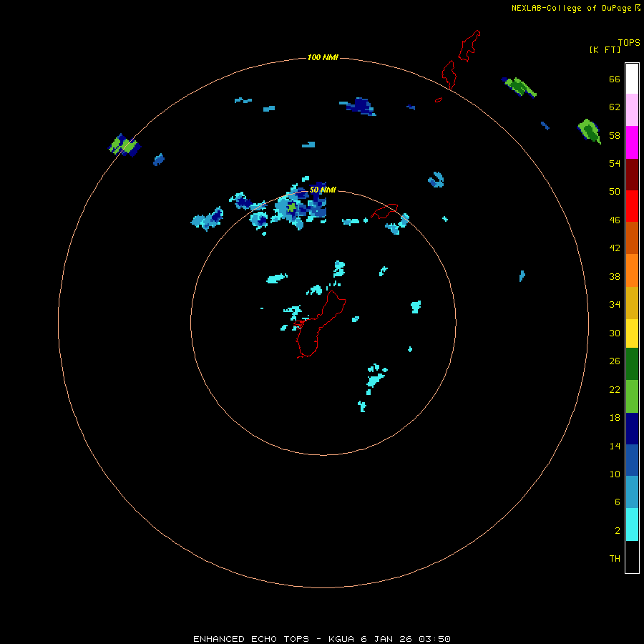Click the "50 NMI" range ring label
This screenshot has height=644, width=644.
tap(323, 190)
